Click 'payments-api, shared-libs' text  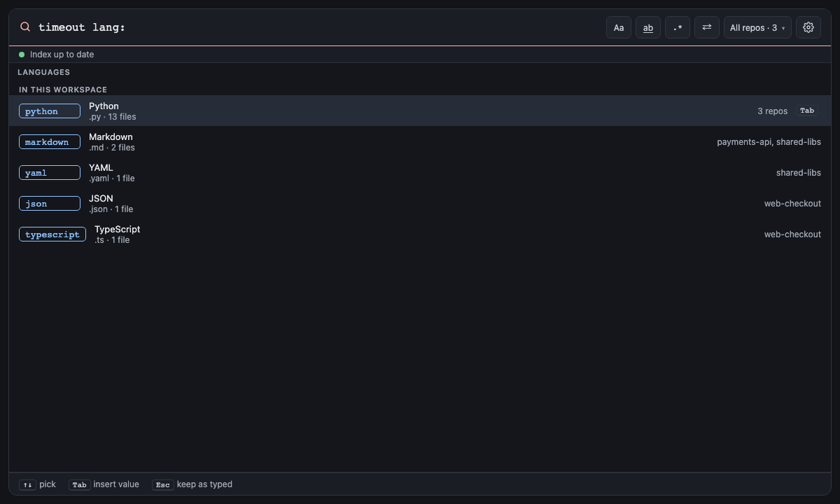(769, 142)
